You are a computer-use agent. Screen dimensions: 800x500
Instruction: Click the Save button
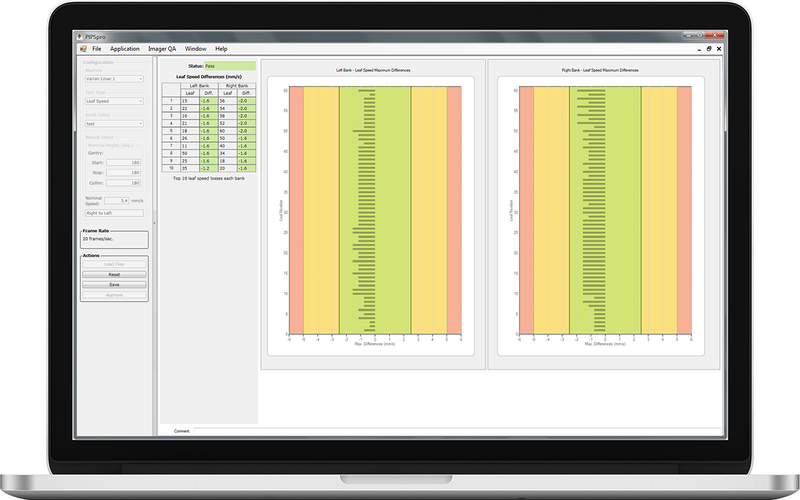click(114, 284)
